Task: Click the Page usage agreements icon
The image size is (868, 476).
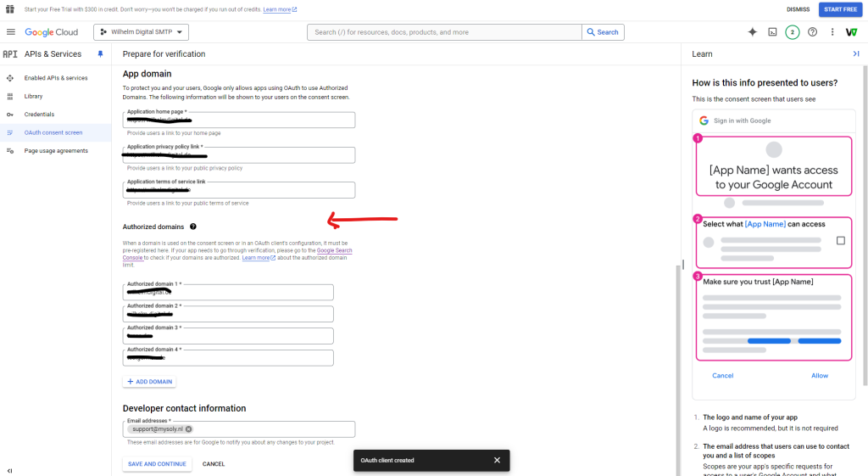Action: click(10, 151)
